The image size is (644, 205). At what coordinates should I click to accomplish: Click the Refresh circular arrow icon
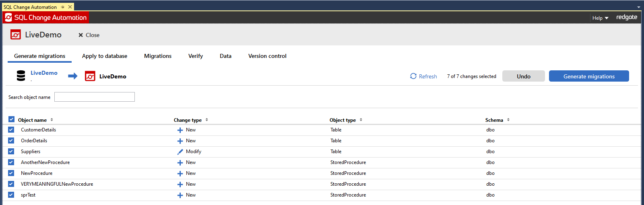click(413, 76)
